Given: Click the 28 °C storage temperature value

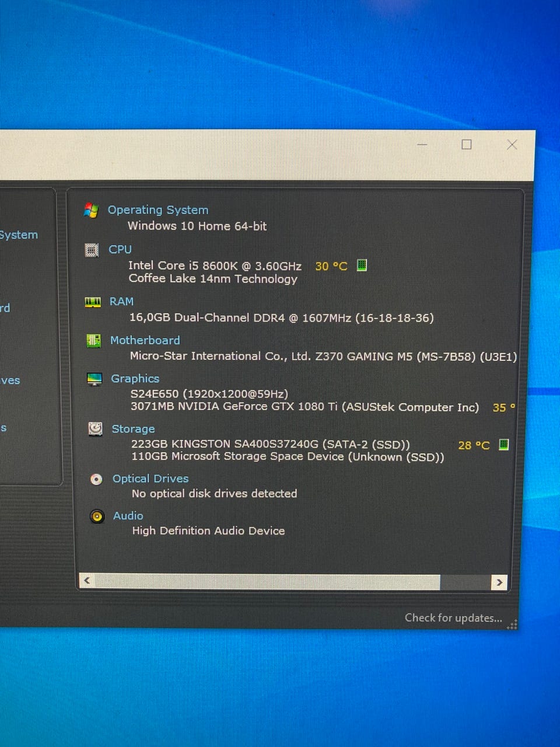Looking at the screenshot, I should click(474, 445).
